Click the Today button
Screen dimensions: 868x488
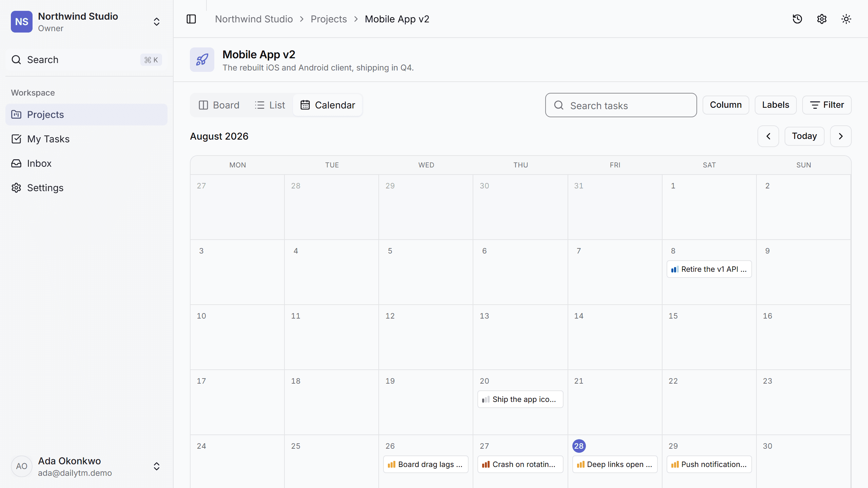[805, 136]
